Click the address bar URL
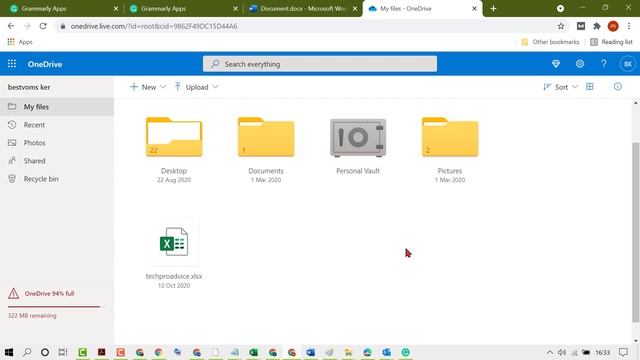Image resolution: width=640 pixels, height=360 pixels. coord(153,26)
